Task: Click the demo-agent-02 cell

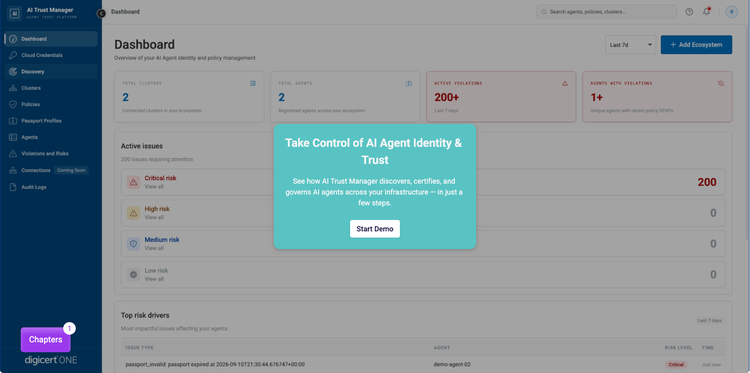Action: [452, 364]
